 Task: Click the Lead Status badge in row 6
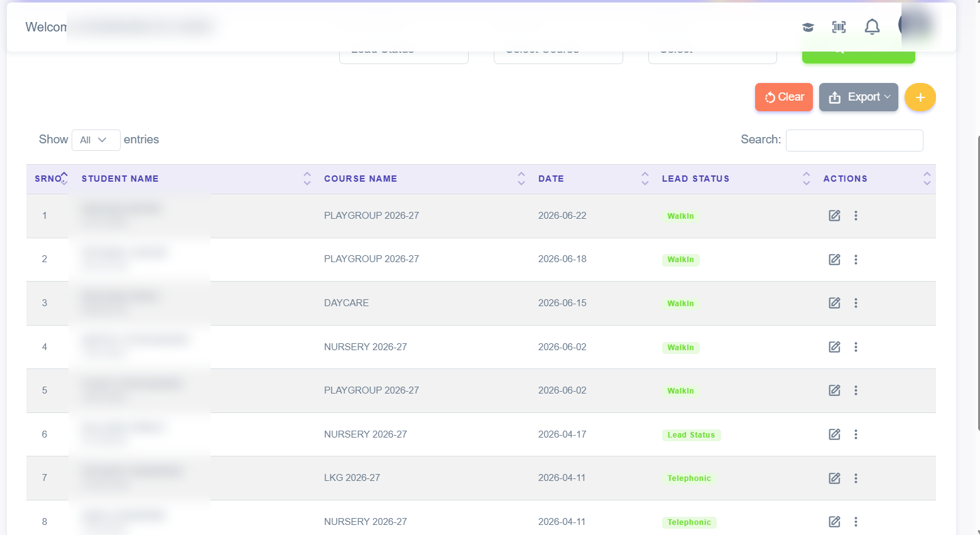click(691, 435)
